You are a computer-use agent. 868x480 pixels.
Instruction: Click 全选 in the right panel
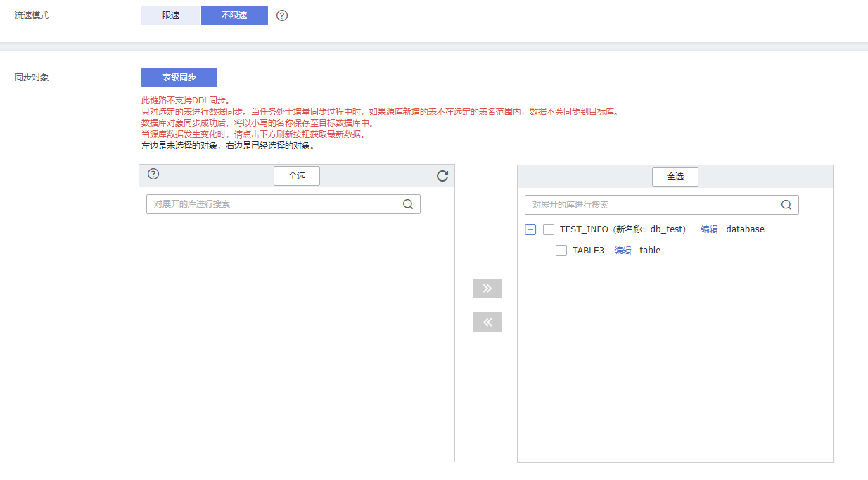click(675, 177)
